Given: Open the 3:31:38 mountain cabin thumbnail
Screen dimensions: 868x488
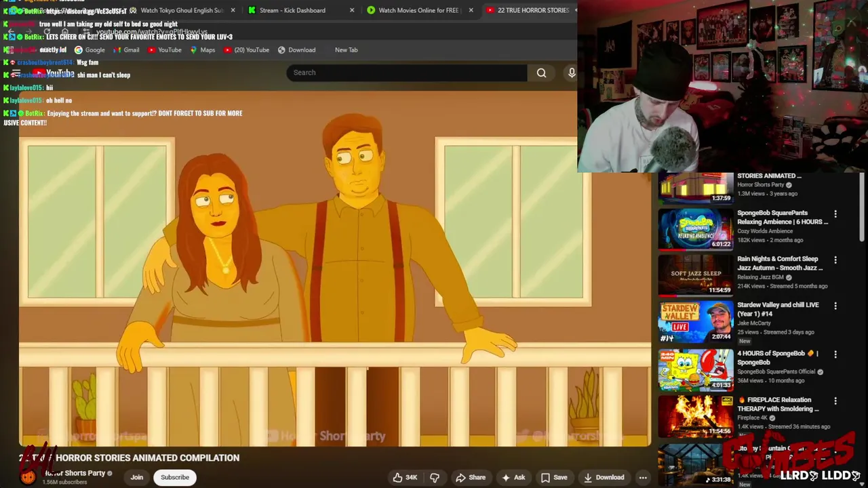Looking at the screenshot, I should click(696, 464).
